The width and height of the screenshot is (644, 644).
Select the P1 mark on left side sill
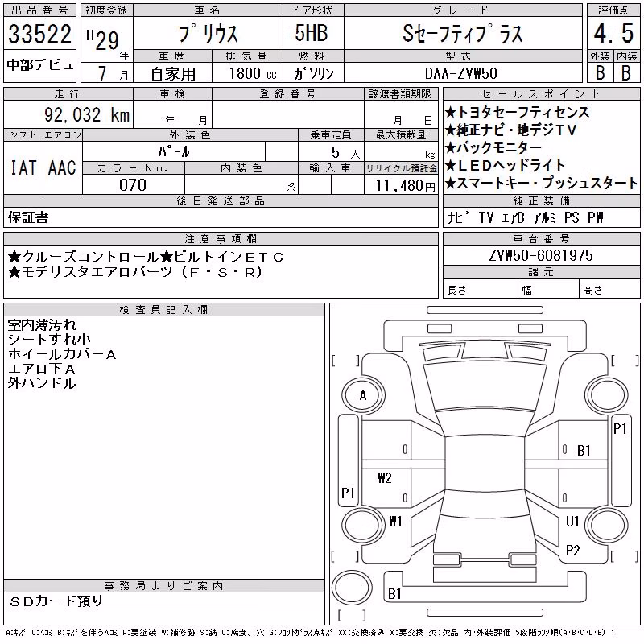tap(348, 493)
